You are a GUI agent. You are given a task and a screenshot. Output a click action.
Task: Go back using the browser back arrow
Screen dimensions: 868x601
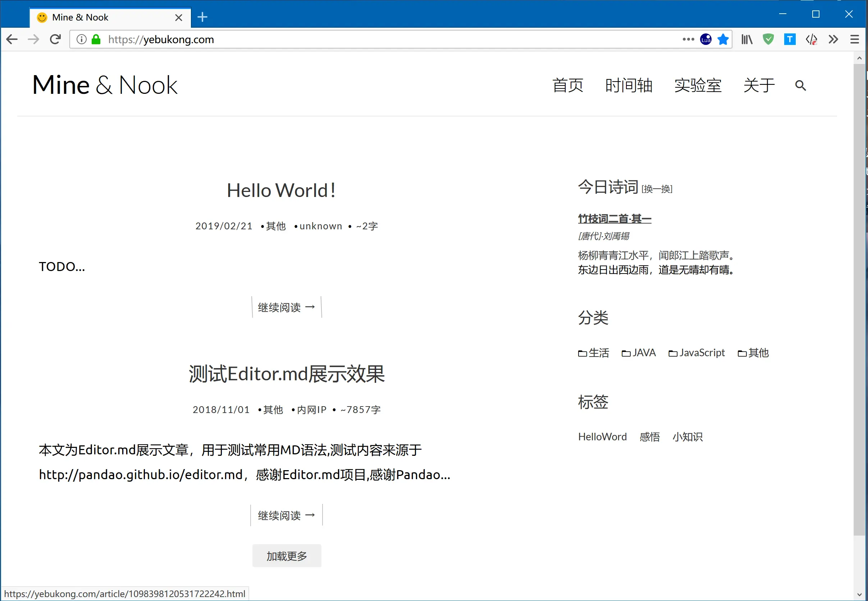[x=12, y=39]
